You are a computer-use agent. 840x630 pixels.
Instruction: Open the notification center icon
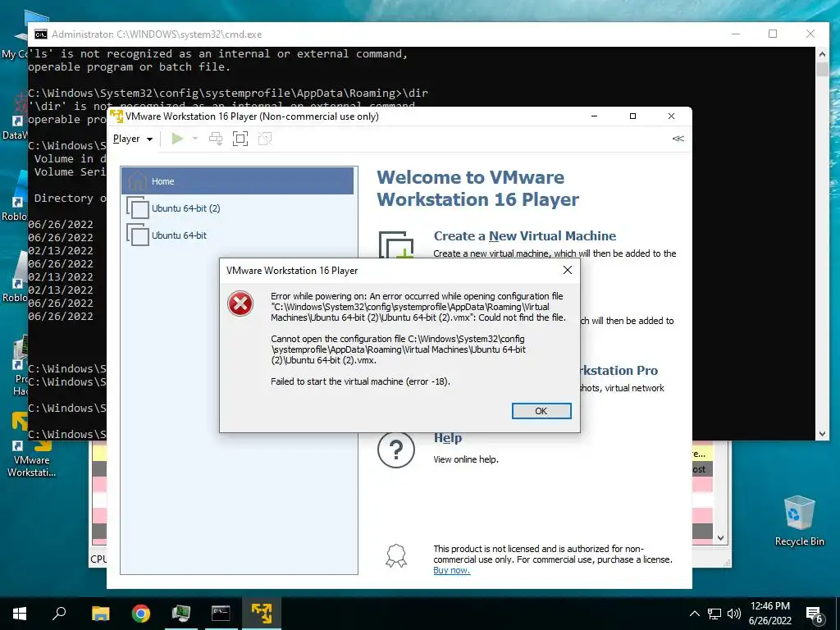[x=815, y=614]
